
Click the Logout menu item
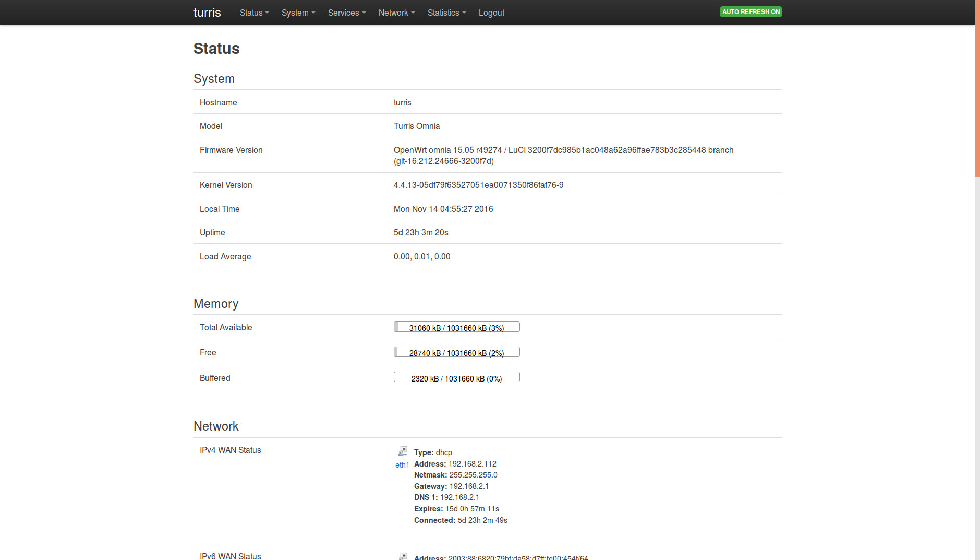click(491, 13)
